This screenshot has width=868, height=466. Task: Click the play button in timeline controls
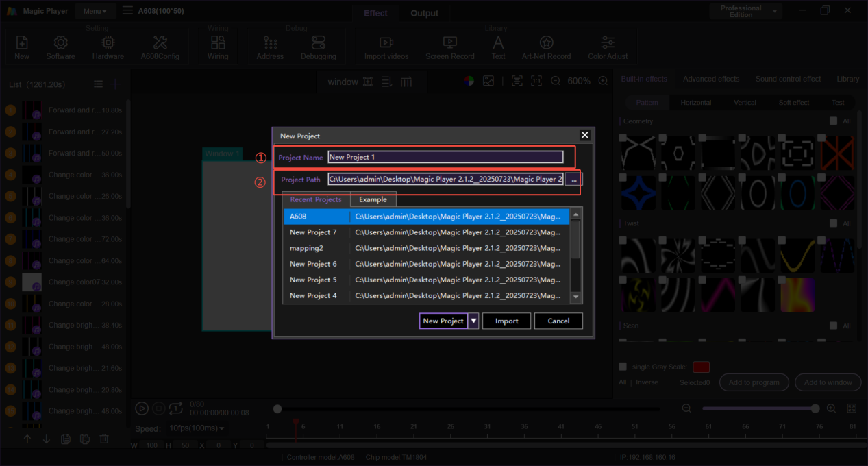tap(142, 408)
